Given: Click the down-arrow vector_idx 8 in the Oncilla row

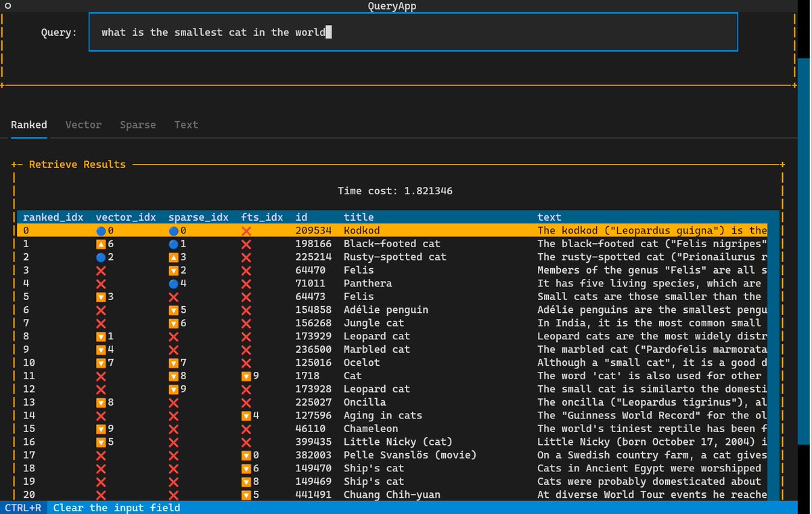Looking at the screenshot, I should [x=104, y=402].
